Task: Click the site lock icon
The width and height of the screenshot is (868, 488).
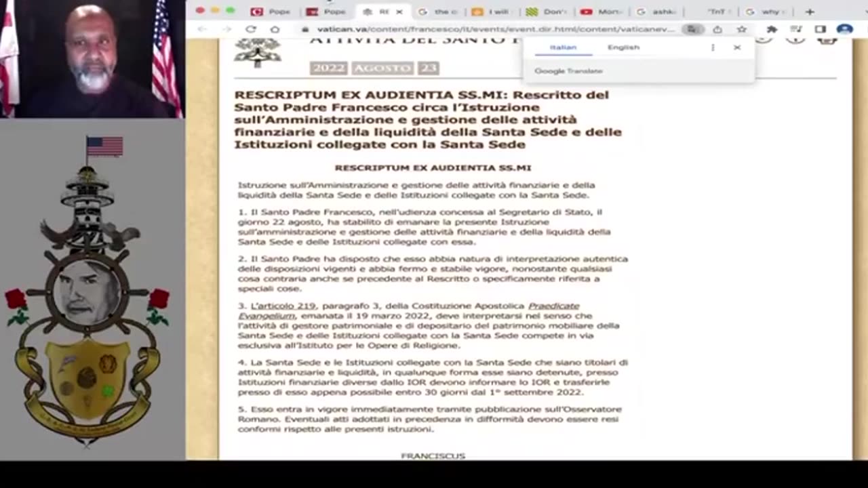Action: (x=306, y=29)
